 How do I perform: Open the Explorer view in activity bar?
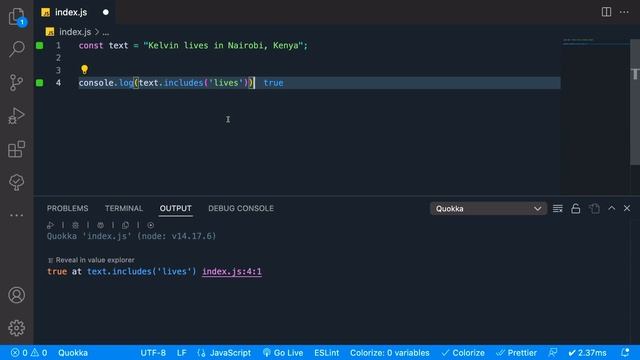point(17,17)
